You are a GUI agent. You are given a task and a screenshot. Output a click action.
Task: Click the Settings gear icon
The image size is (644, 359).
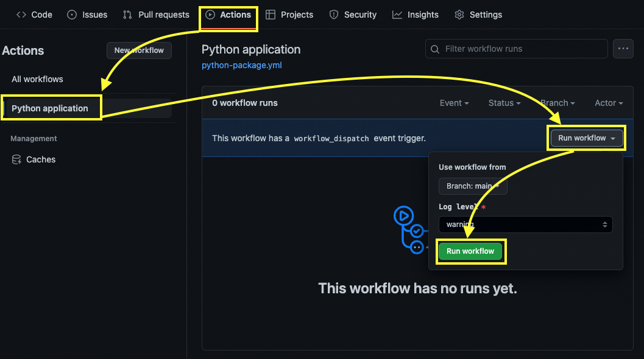pos(459,15)
